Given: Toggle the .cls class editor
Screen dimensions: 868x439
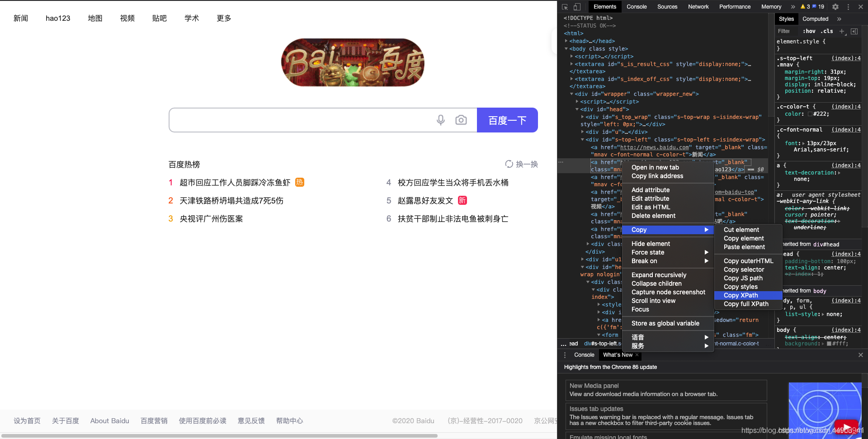Looking at the screenshot, I should coord(827,31).
